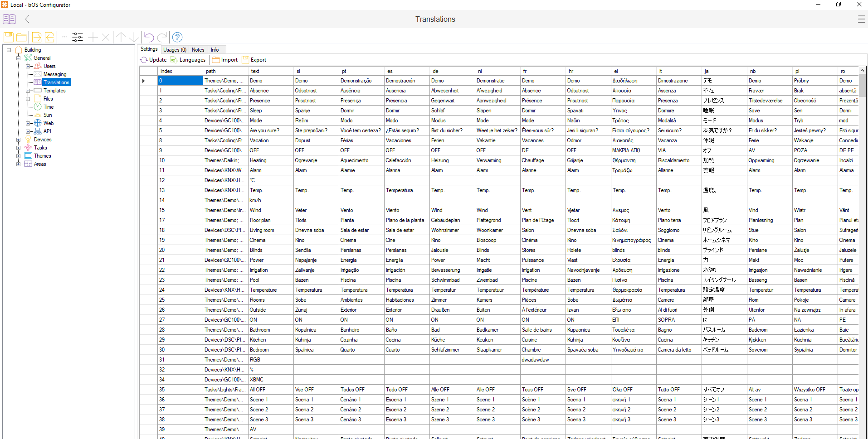Click the 'Floor plan' text cell
The width and height of the screenshot is (868, 439).
(x=271, y=220)
